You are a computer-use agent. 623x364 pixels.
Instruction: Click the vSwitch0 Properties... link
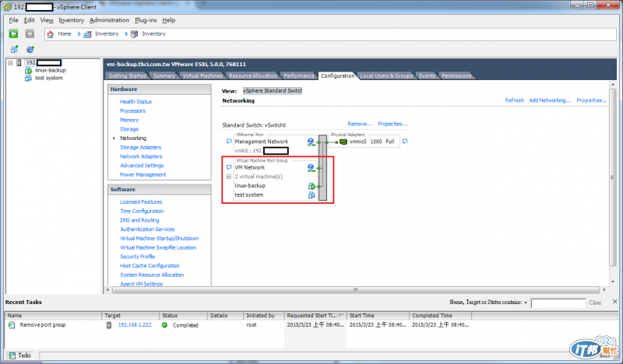[x=392, y=124]
